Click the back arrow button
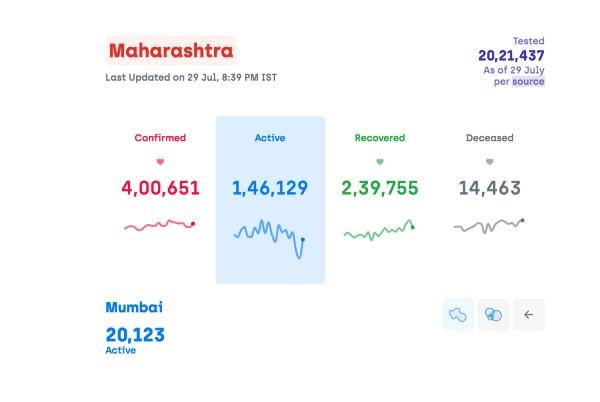The image size is (600, 402). coord(529,314)
